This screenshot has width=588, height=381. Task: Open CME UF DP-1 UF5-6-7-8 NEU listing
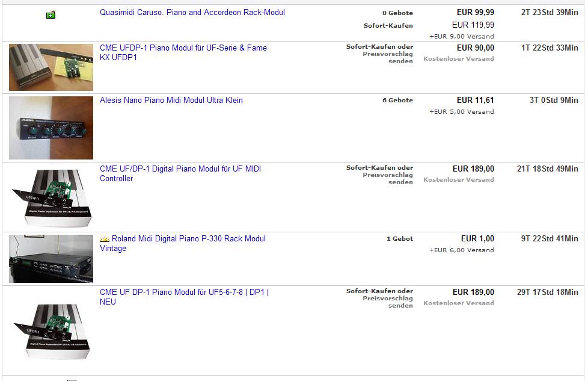(185, 297)
